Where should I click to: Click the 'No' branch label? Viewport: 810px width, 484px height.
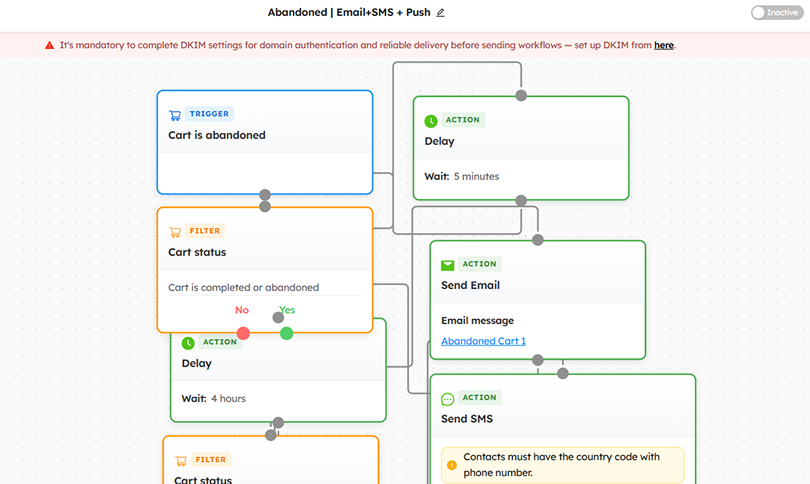tap(242, 310)
